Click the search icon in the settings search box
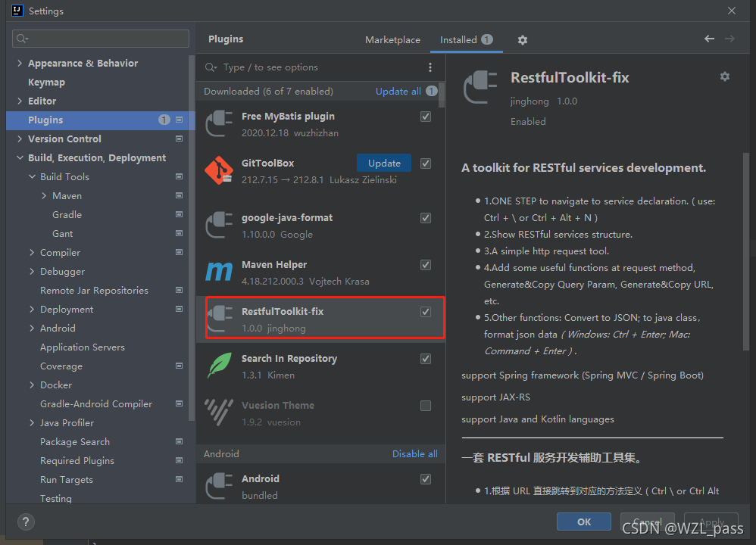Viewport: 756px width, 545px height. click(22, 39)
